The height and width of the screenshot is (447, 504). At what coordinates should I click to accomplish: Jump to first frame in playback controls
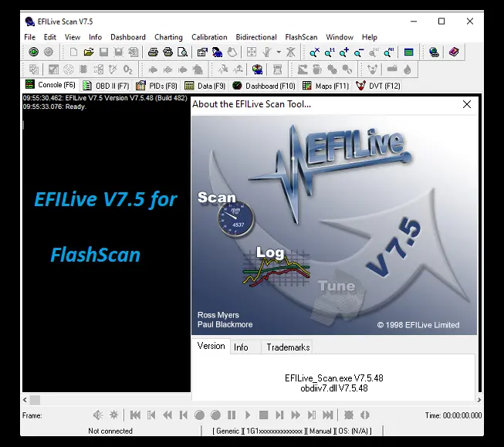[x=135, y=415]
